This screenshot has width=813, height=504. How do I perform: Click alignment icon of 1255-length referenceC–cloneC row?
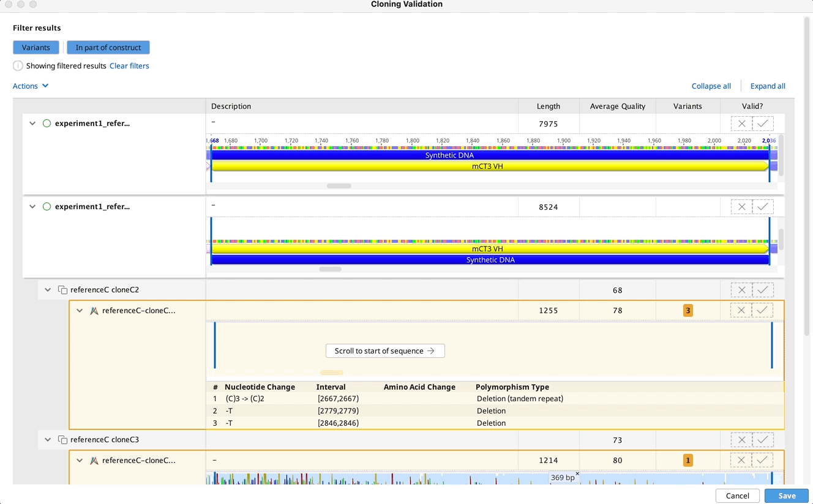point(94,311)
